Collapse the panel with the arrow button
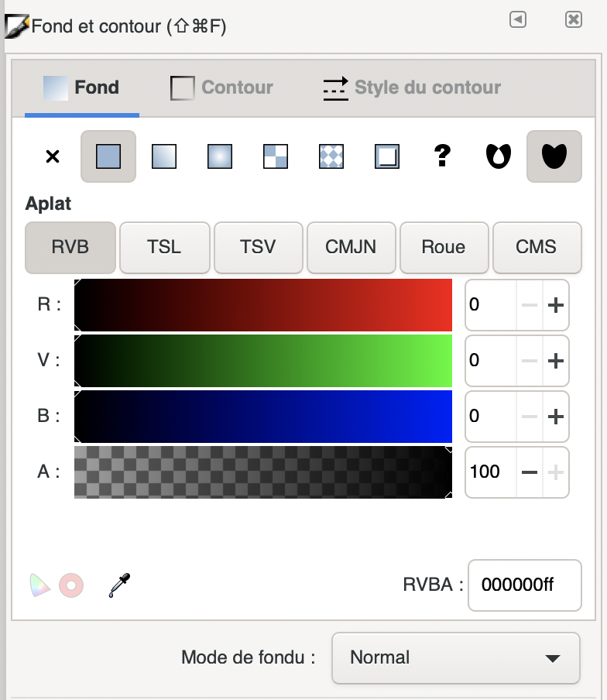This screenshot has width=607, height=700. point(518,19)
